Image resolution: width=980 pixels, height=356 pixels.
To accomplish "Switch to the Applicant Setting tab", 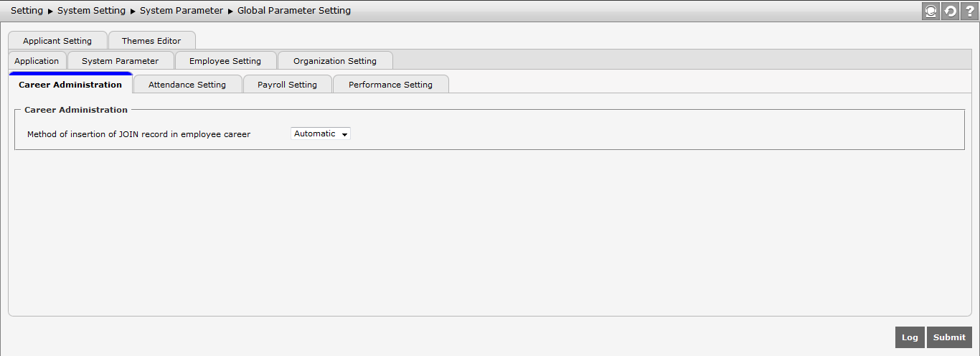I will click(57, 41).
